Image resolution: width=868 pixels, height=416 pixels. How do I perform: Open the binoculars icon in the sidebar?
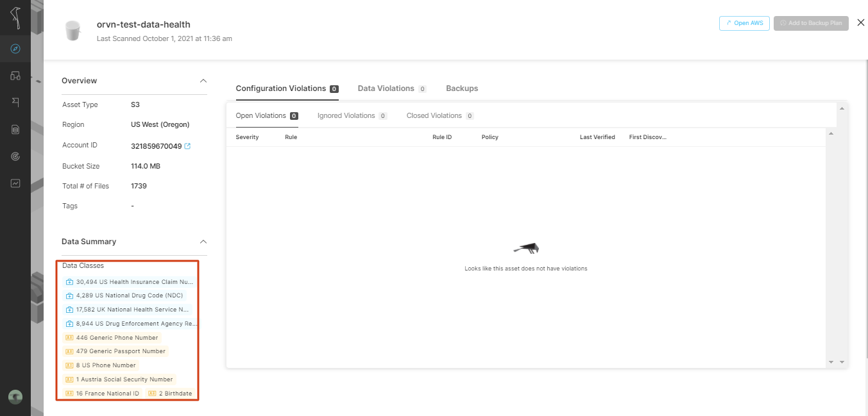tap(15, 76)
